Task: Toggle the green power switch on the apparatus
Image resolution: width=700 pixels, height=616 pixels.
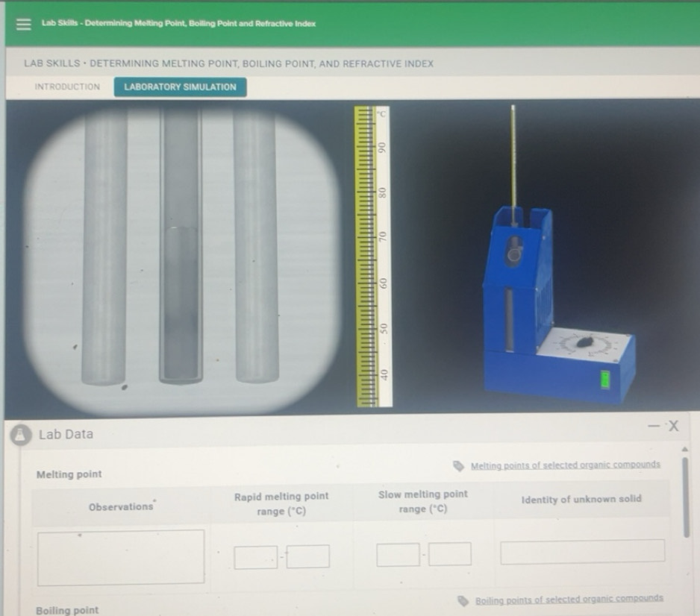Action: coord(605,380)
